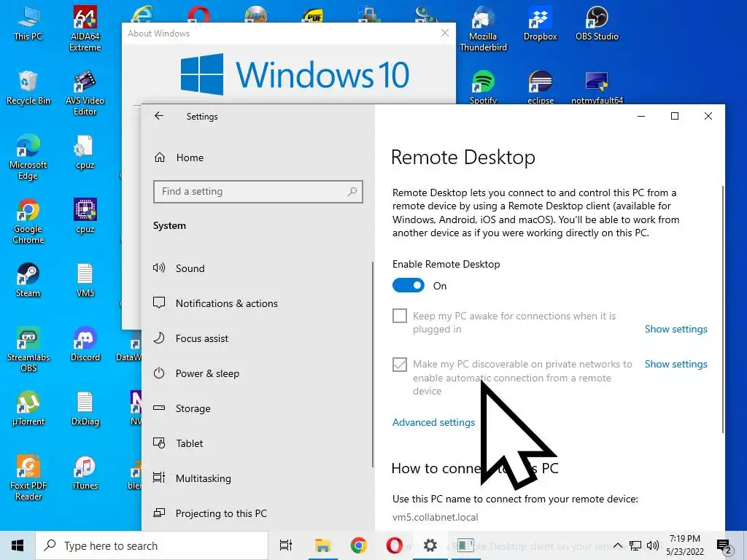Click the Advanced settings link
The width and height of the screenshot is (747, 560).
click(x=433, y=422)
